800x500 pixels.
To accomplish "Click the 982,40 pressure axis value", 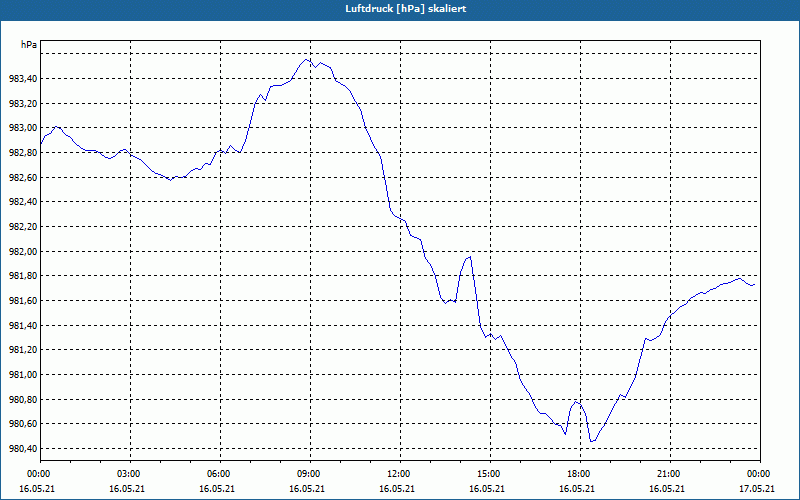I will (x=22, y=202).
